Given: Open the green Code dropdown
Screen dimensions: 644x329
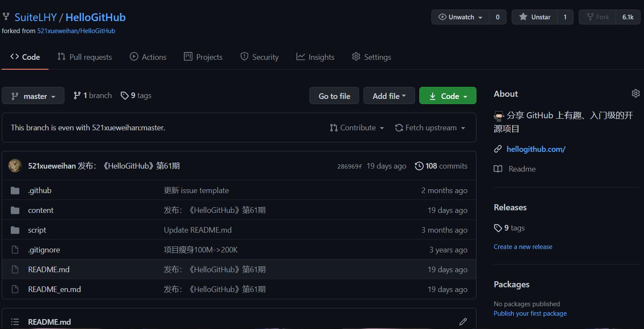Looking at the screenshot, I should coord(447,95).
